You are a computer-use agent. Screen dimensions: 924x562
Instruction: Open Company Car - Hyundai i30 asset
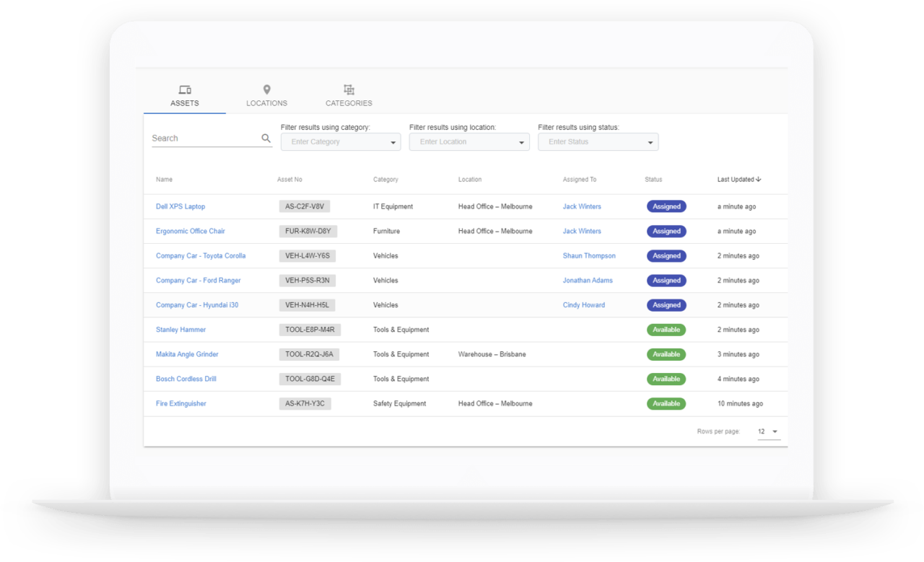[x=197, y=304]
